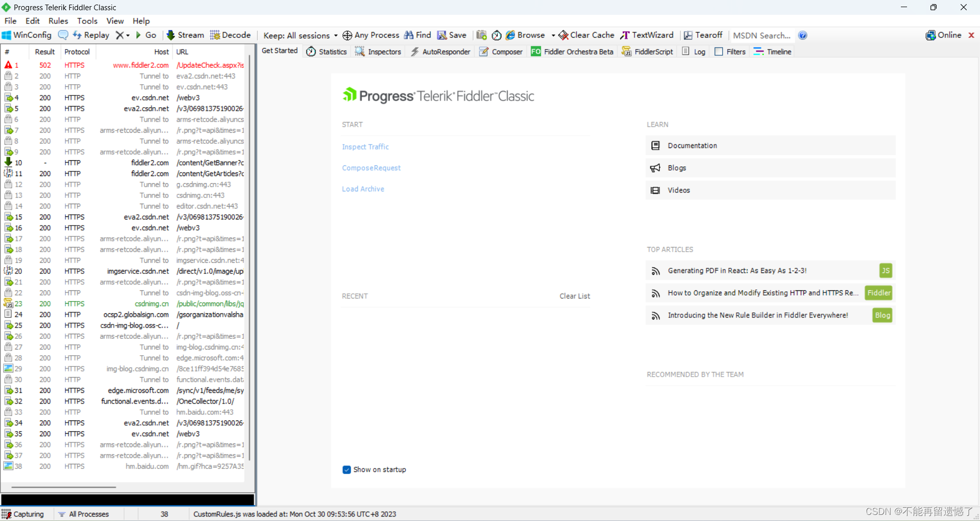Viewport: 980px width, 521px height.
Task: Open the Documentation learn item
Action: pyautogui.click(x=771, y=145)
